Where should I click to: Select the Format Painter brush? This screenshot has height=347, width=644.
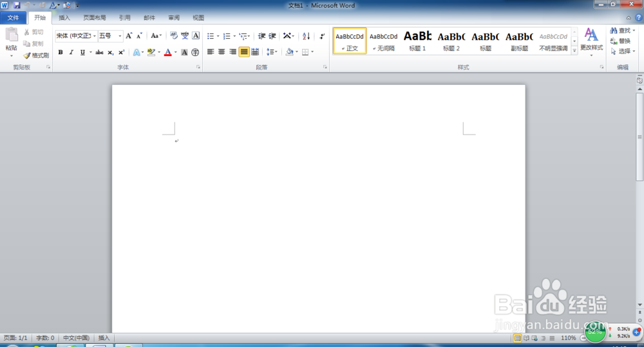[26, 55]
